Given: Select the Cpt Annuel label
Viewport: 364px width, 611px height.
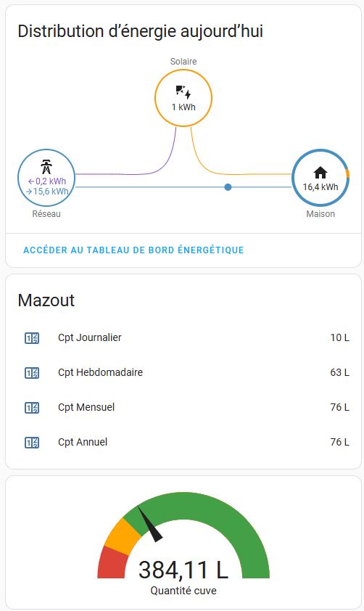Looking at the screenshot, I should (x=83, y=442).
